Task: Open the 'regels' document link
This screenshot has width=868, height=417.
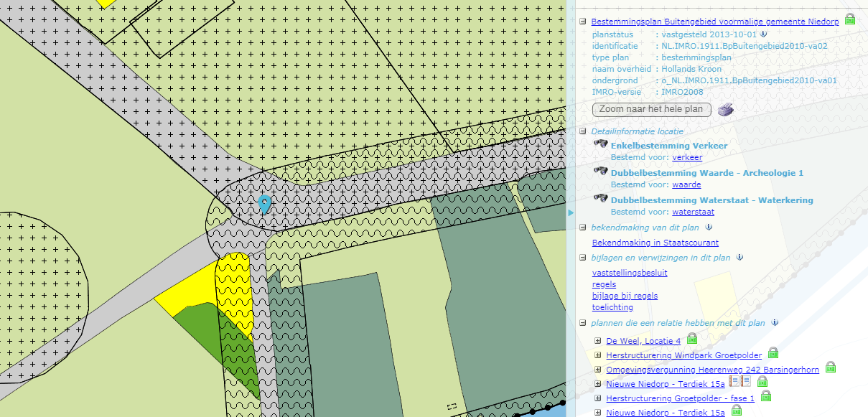Action: (604, 284)
